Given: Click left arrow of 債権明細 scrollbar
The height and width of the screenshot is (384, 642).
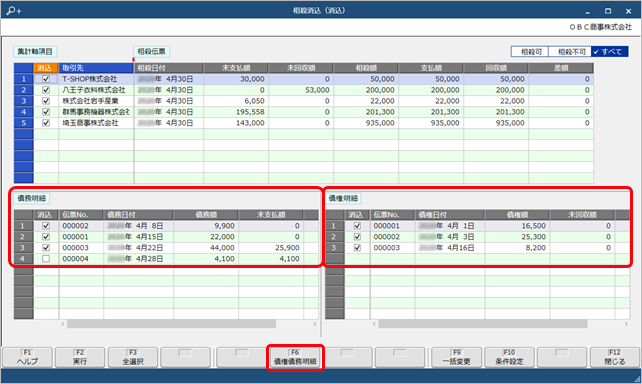Looking at the screenshot, I should click(x=374, y=324).
